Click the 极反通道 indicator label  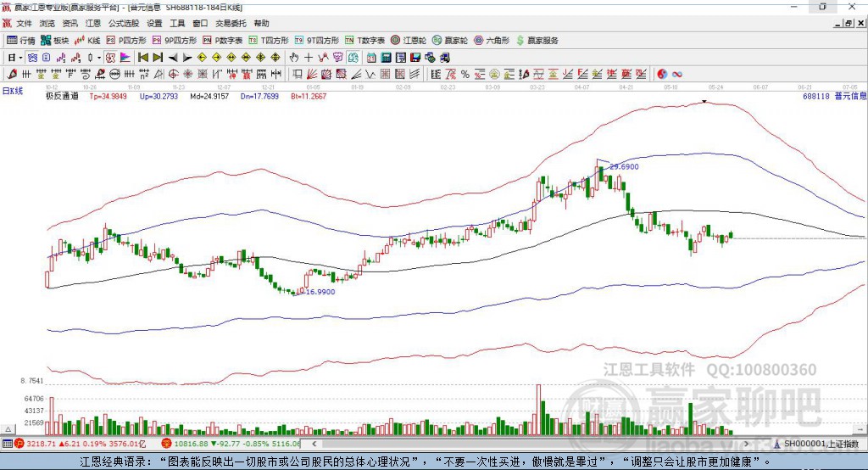[x=62, y=97]
